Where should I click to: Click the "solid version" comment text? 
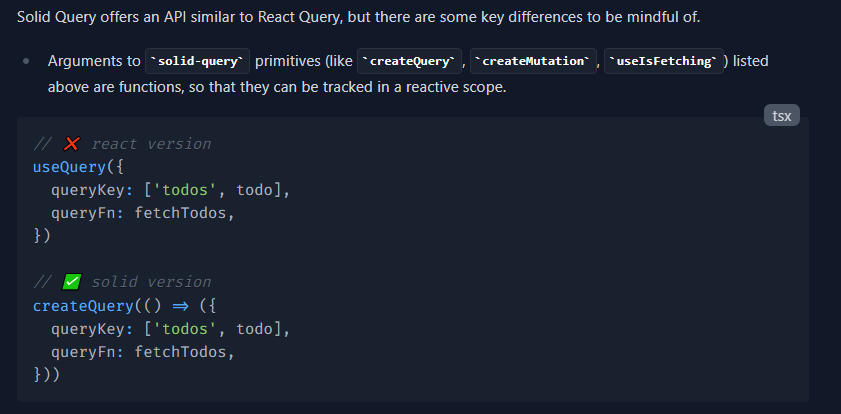click(151, 282)
